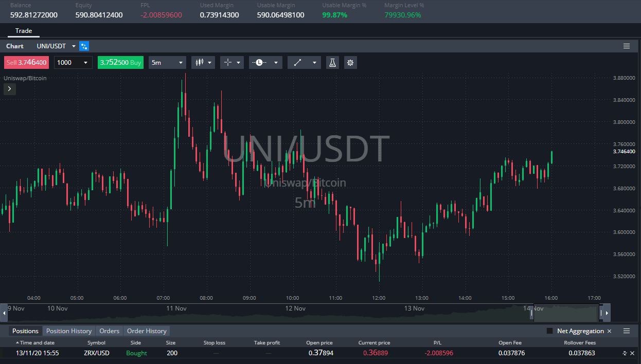This screenshot has height=364, width=641.
Task: Sort positions by Time and date column
Action: [x=37, y=343]
